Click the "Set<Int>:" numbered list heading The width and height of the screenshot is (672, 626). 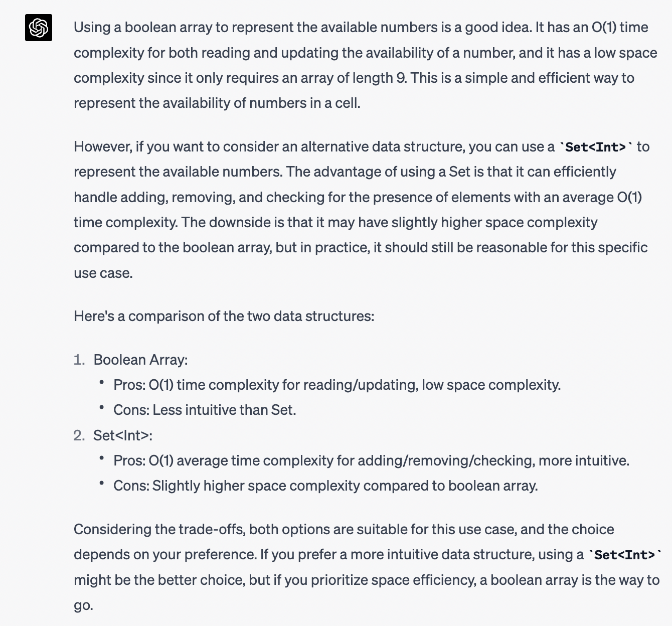pyautogui.click(x=123, y=435)
